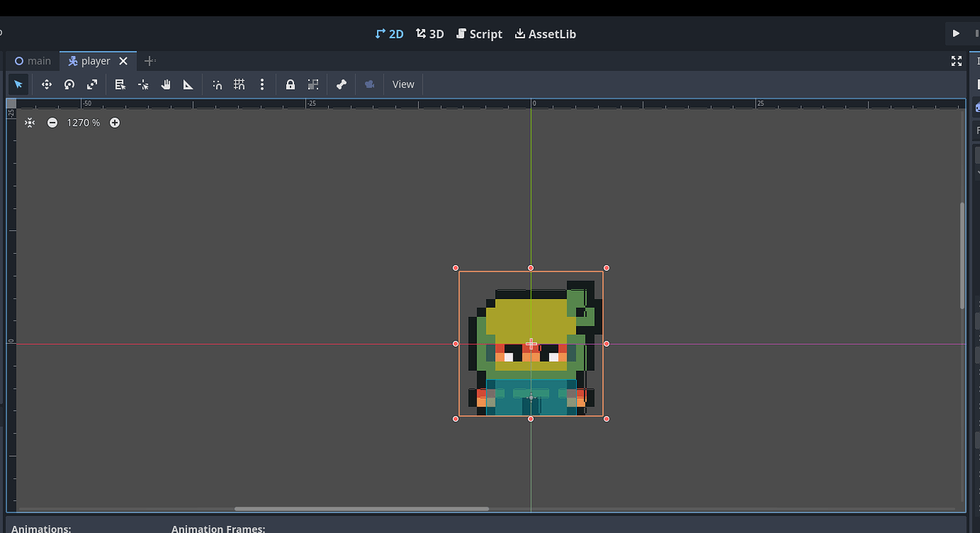Add a new scene tab

tap(150, 61)
